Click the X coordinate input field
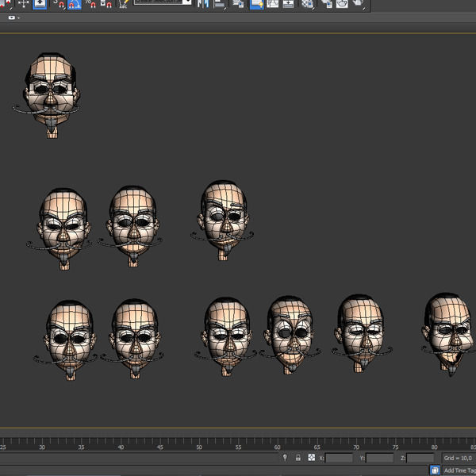 click(x=339, y=458)
